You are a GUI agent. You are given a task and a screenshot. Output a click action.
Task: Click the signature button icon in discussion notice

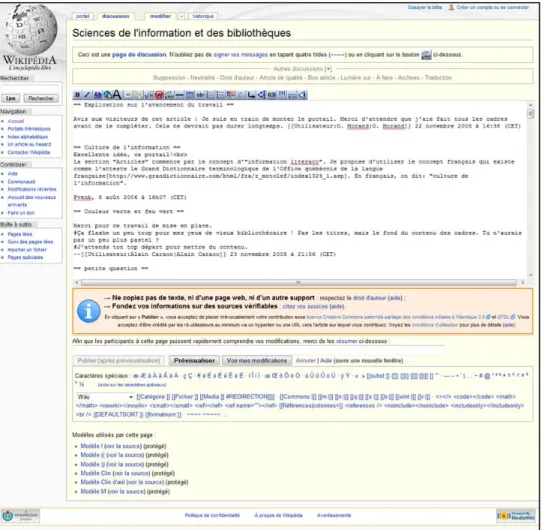click(x=426, y=55)
